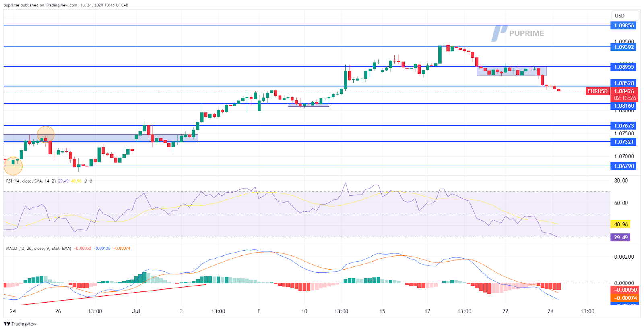Select the 1.08528 price level label

[x=623, y=83]
